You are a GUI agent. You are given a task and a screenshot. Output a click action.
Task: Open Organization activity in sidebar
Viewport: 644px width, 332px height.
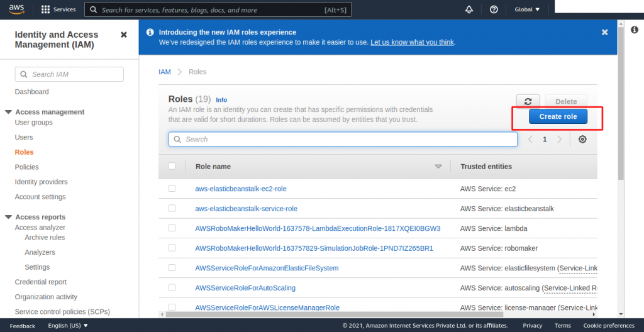[46, 297]
